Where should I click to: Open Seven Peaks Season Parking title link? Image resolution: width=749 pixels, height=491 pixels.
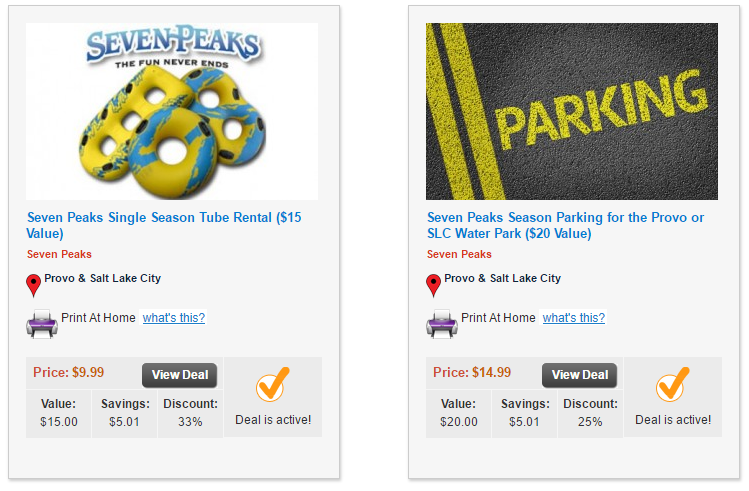(x=565, y=225)
